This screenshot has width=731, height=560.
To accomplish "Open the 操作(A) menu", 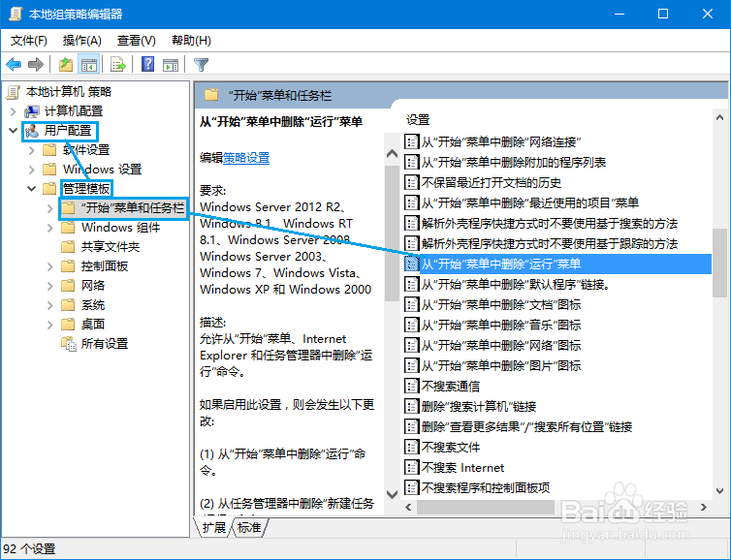I will point(82,41).
